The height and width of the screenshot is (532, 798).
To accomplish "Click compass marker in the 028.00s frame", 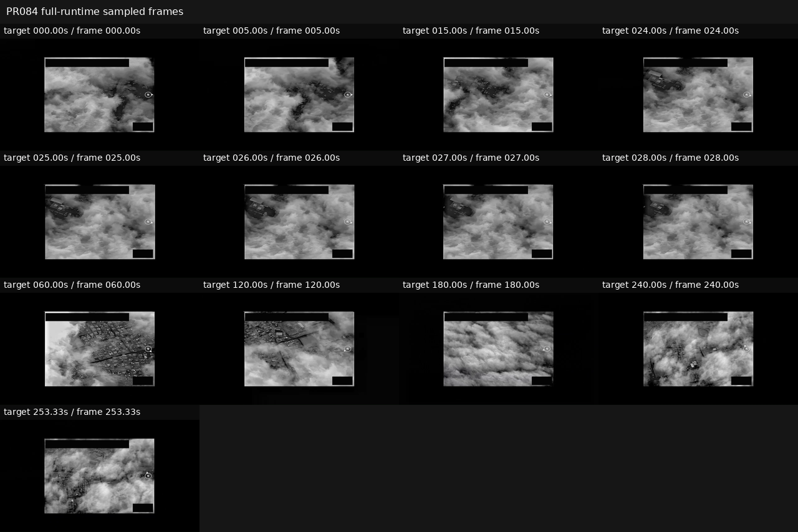I will pos(747,222).
